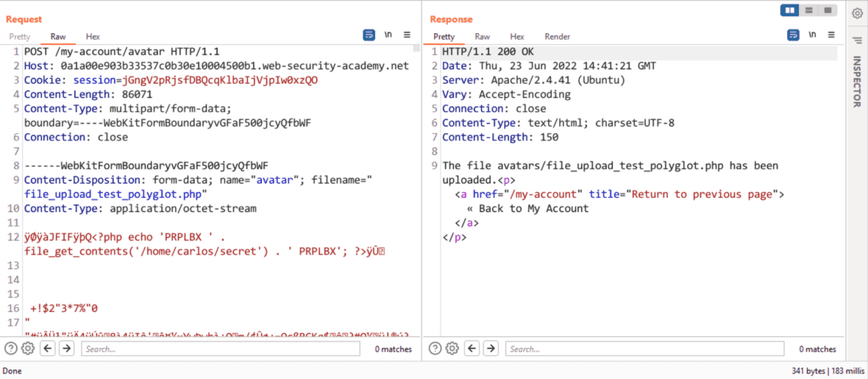
Task: Go to next match in Request search
Action: 66,348
